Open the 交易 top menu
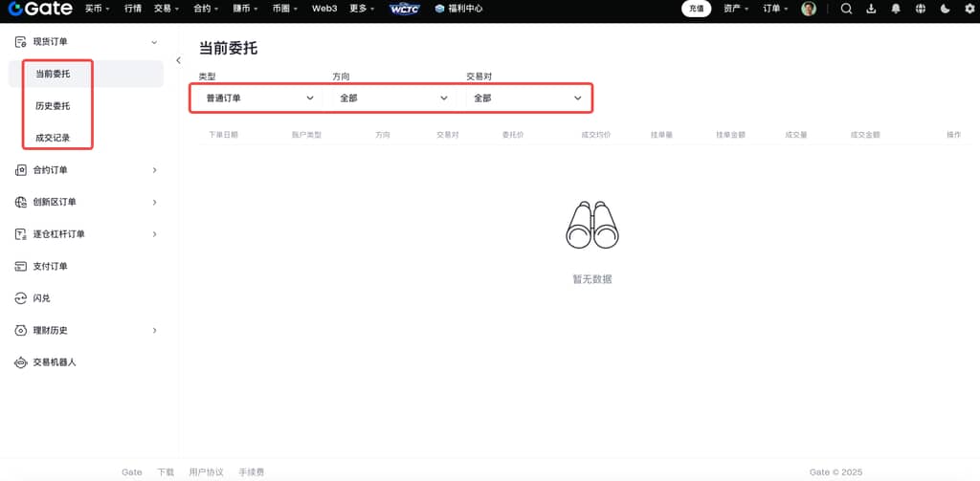The width and height of the screenshot is (980, 481). point(167,9)
